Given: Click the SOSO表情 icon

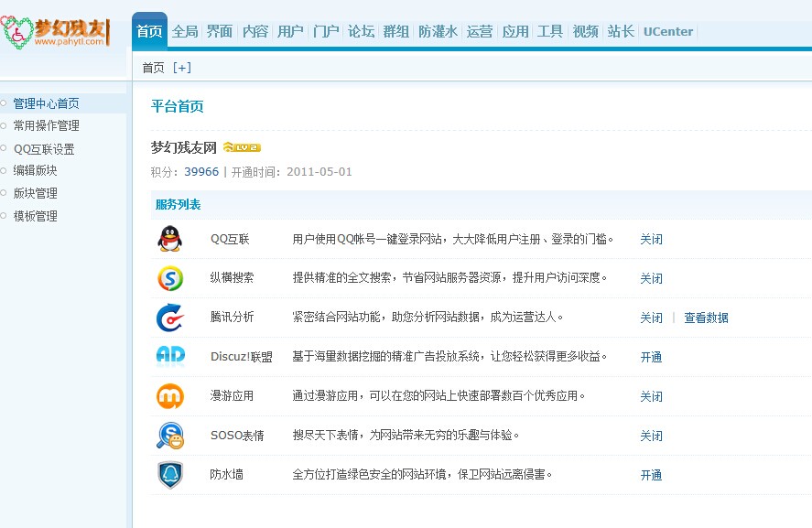Looking at the screenshot, I should 169,436.
